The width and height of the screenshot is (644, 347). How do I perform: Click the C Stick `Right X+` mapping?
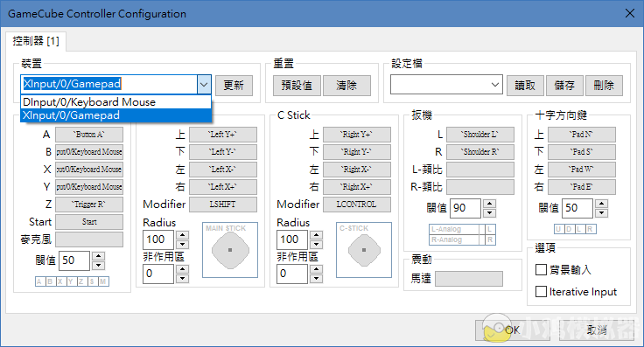click(x=357, y=187)
